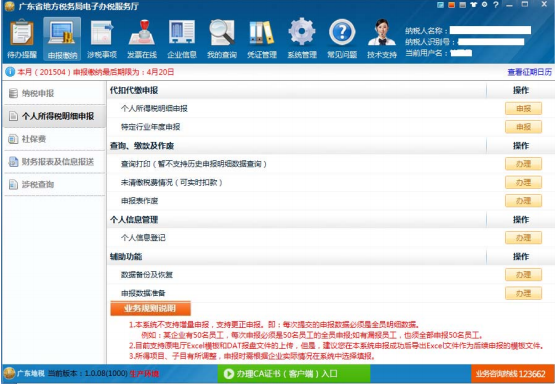Click the 特定行业年度申报 row text
The height and width of the screenshot is (386, 558).
click(x=151, y=127)
